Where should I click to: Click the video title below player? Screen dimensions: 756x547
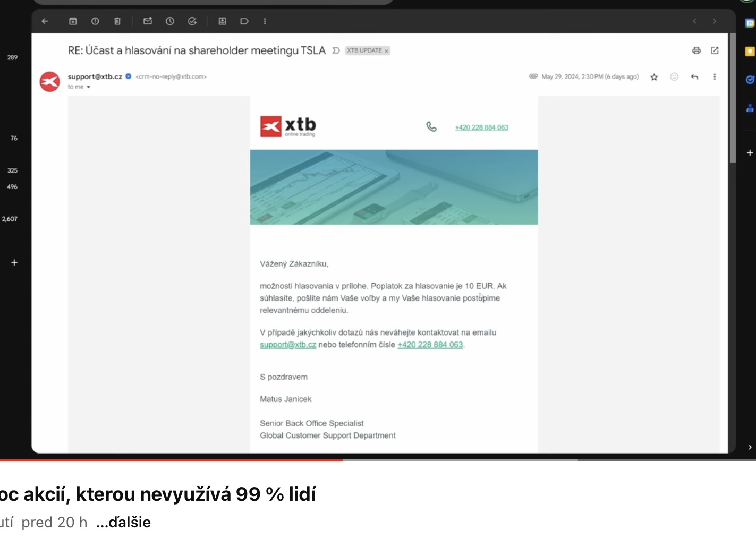[x=158, y=494]
